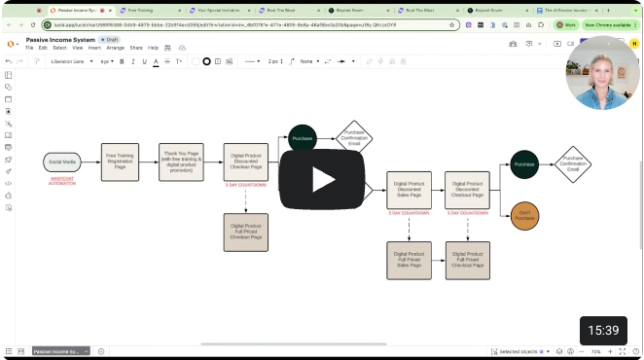Open the text color picker

tap(156, 62)
